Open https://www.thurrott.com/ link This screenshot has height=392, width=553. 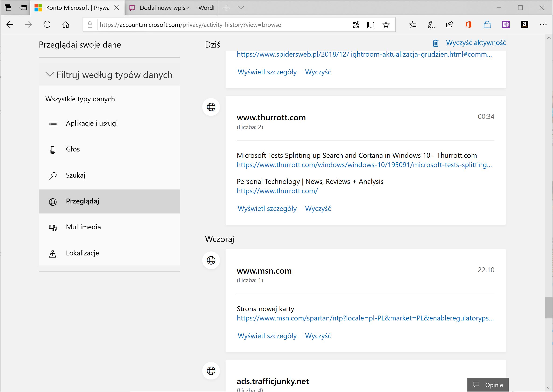click(x=277, y=191)
